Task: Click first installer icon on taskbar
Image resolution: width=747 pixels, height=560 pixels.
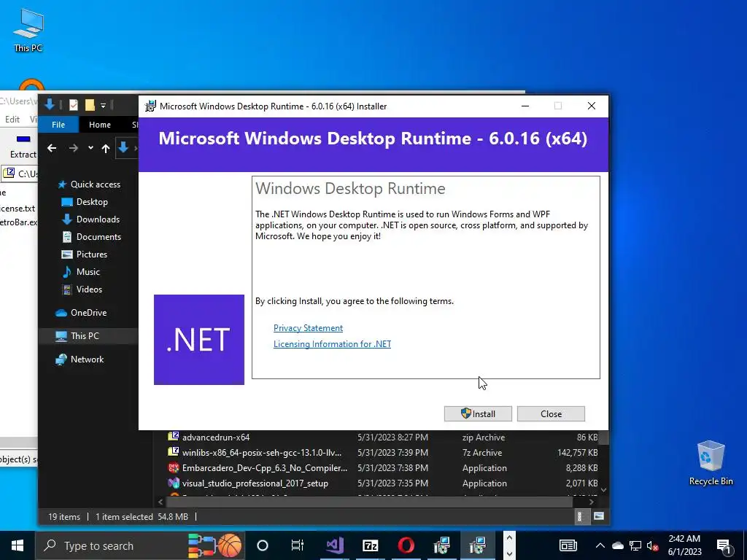Action: click(x=441, y=545)
